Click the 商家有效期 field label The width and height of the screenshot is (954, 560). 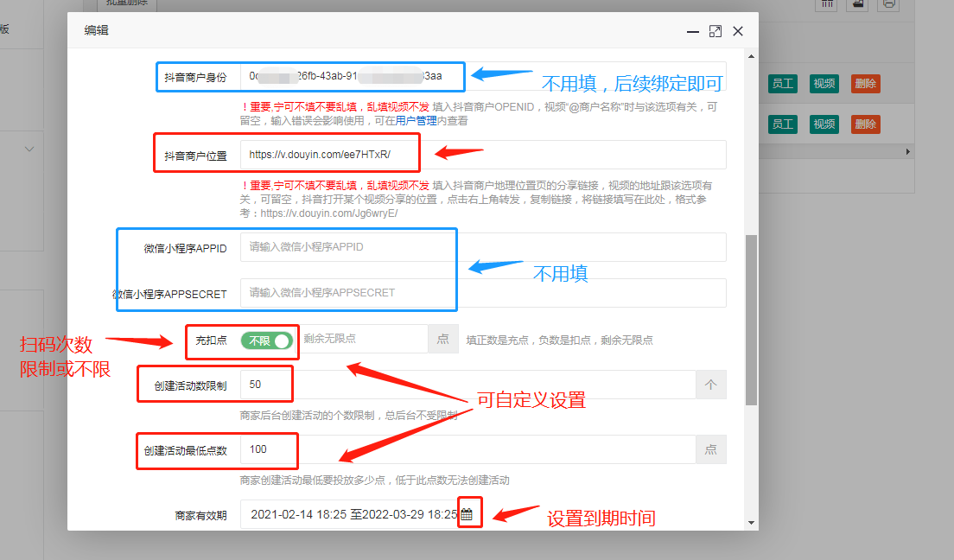click(200, 516)
